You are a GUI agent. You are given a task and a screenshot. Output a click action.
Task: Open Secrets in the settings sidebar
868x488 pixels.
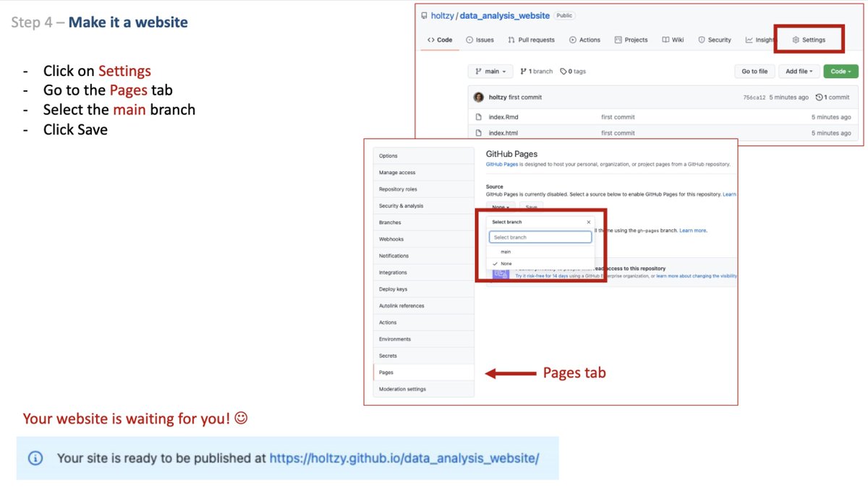424,356
